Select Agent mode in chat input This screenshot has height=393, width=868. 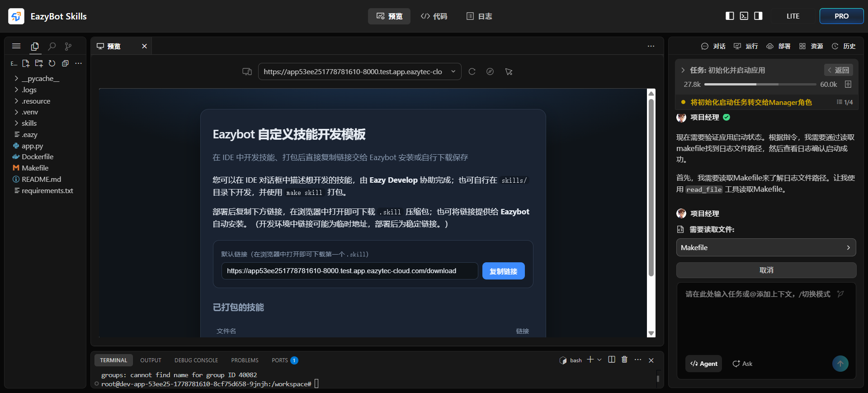coord(704,364)
